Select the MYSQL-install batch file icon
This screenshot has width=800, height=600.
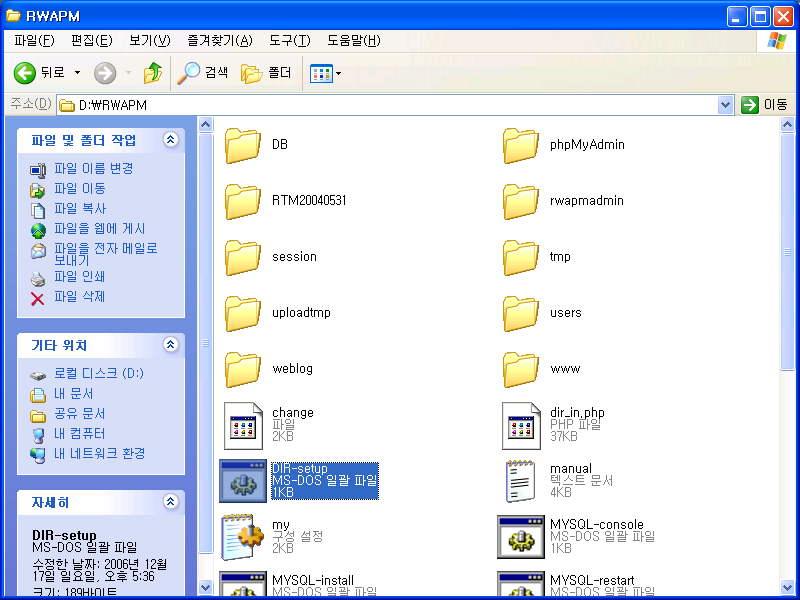point(243,585)
